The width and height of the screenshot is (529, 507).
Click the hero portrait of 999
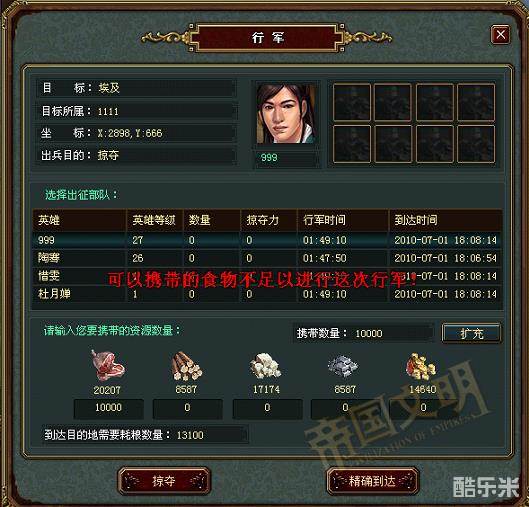tap(286, 114)
